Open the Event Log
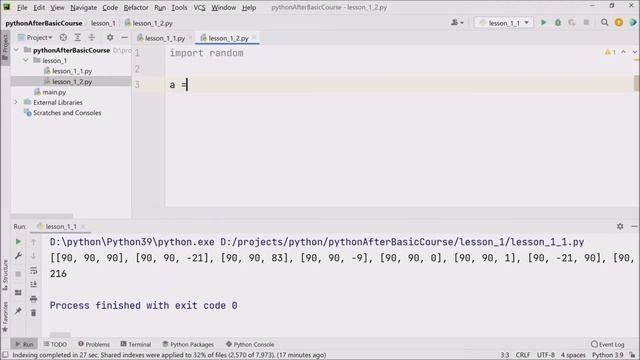 coord(608,344)
